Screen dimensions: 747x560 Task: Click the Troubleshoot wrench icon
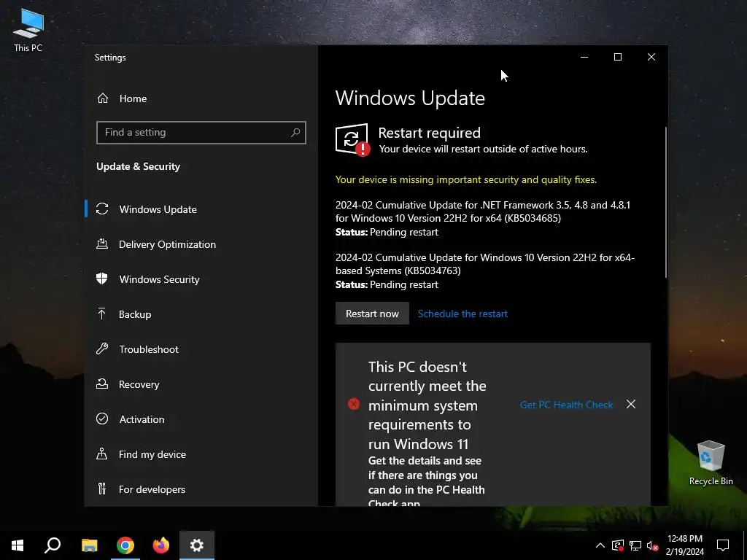coord(102,349)
